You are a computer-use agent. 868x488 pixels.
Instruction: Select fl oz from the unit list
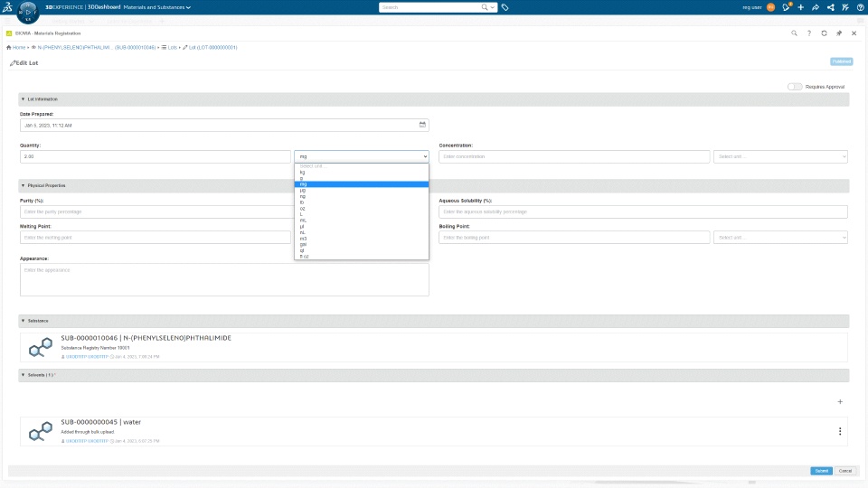(x=362, y=257)
